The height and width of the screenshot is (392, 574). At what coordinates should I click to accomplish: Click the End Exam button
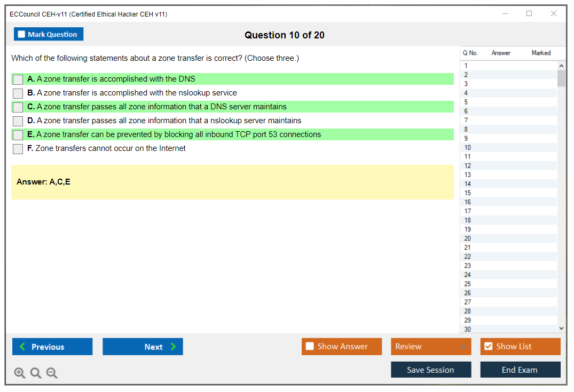(x=520, y=370)
